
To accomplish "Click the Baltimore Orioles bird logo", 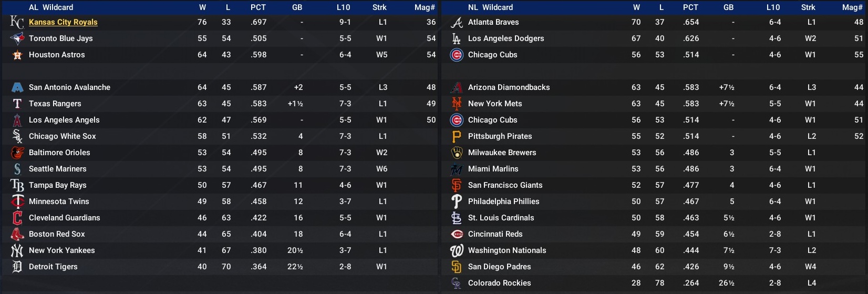I will click(17, 153).
